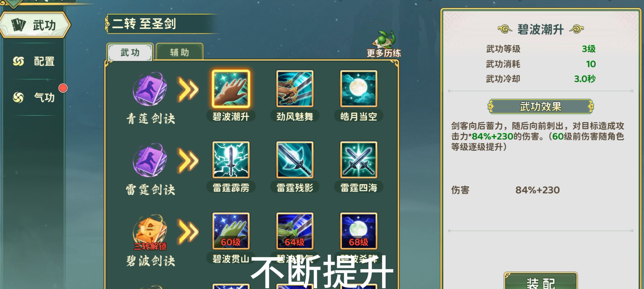Open the 气功 sidebar menu

(34, 98)
